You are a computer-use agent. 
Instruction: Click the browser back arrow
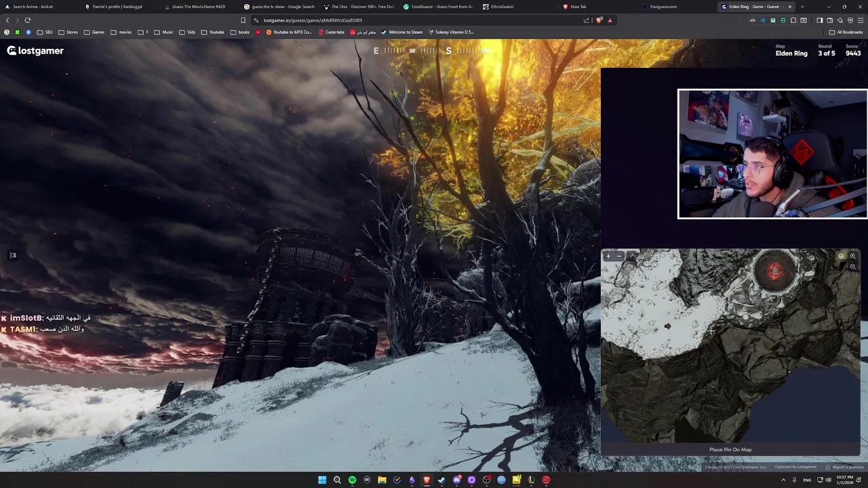7,20
